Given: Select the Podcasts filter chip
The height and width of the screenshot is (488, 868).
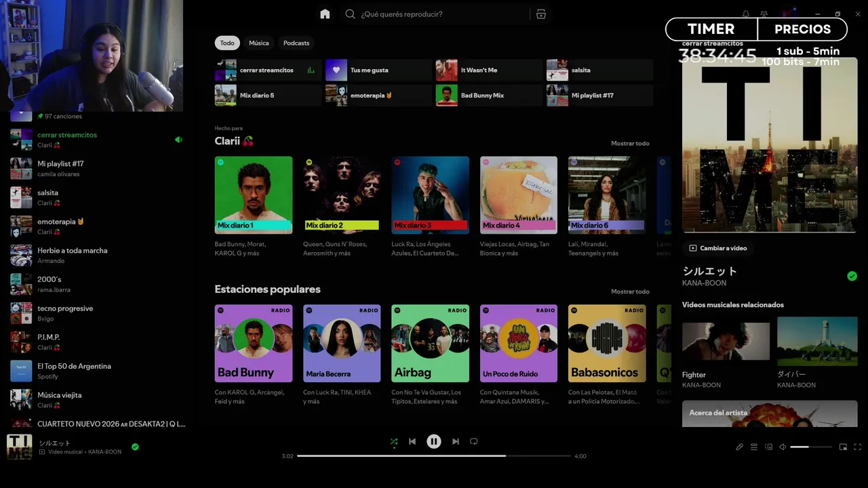Looking at the screenshot, I should point(296,43).
